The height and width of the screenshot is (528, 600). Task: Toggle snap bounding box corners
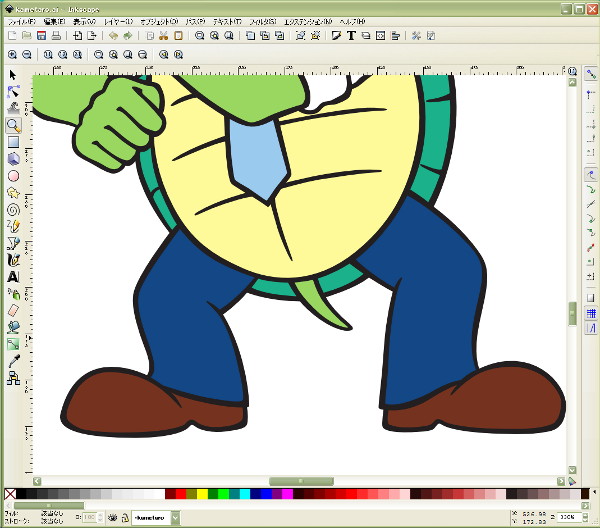click(591, 124)
